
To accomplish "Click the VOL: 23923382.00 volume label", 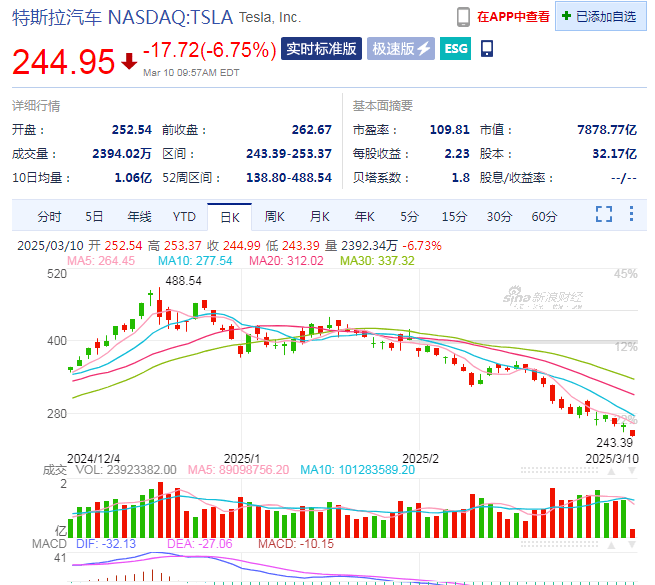I will [126, 470].
